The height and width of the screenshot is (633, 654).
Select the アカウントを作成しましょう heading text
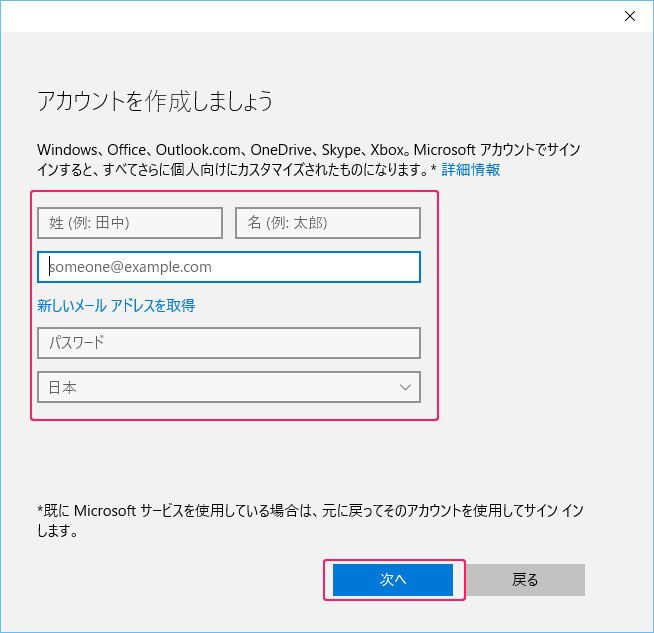click(x=155, y=101)
